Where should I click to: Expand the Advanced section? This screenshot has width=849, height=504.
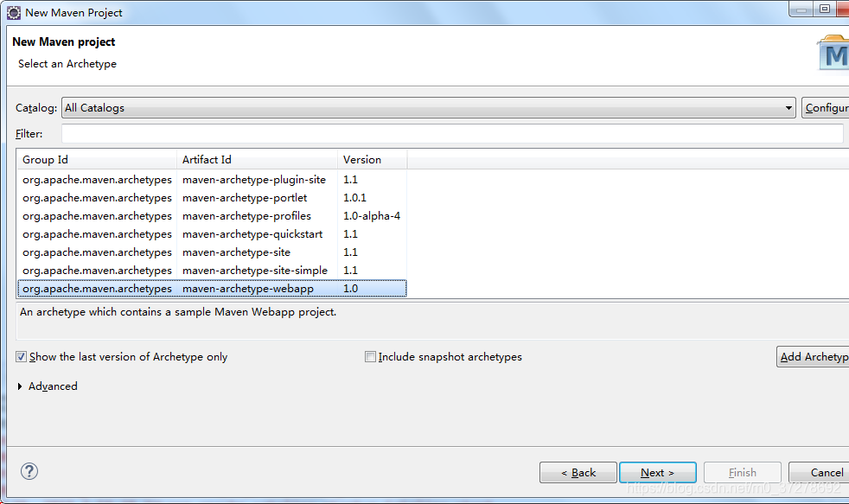[x=20, y=386]
